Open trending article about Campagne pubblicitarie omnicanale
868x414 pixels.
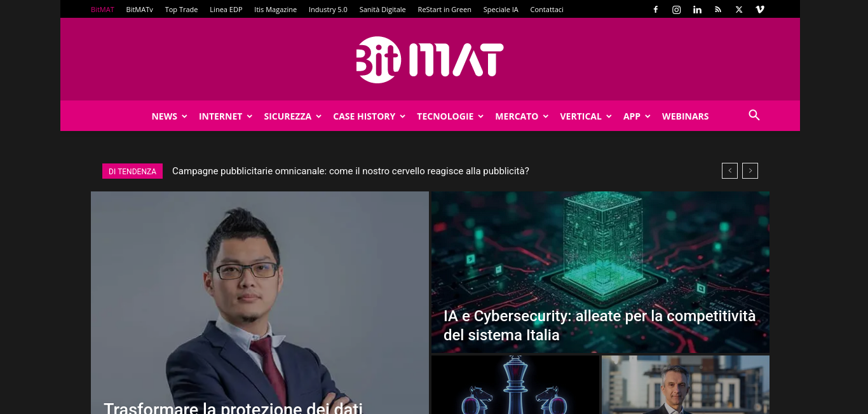click(x=351, y=171)
